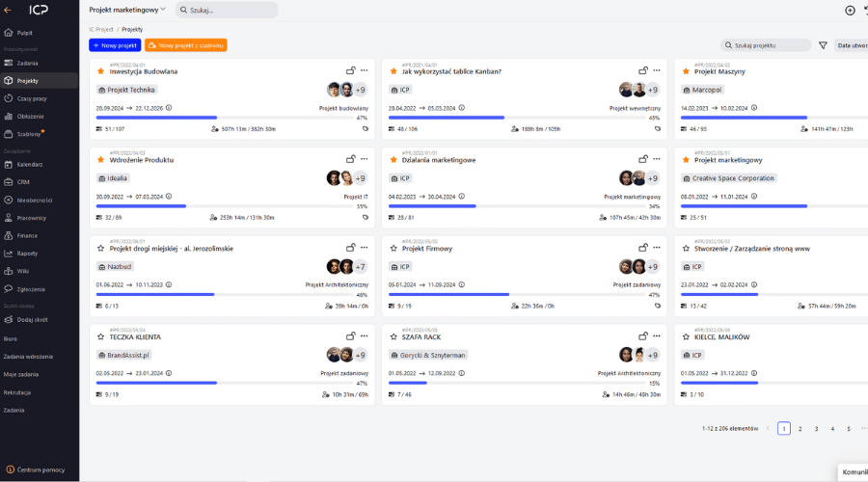Click tag icon on Projekt Firmowy card

658,306
